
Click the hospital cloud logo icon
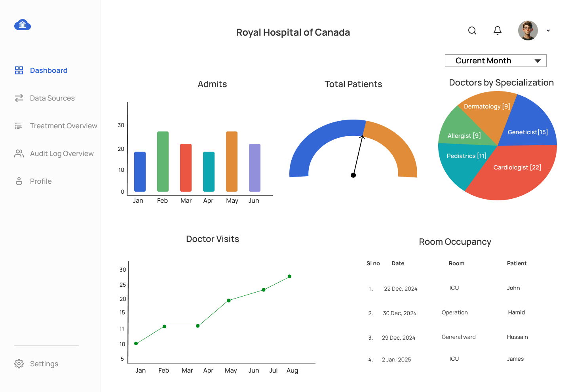(23, 25)
